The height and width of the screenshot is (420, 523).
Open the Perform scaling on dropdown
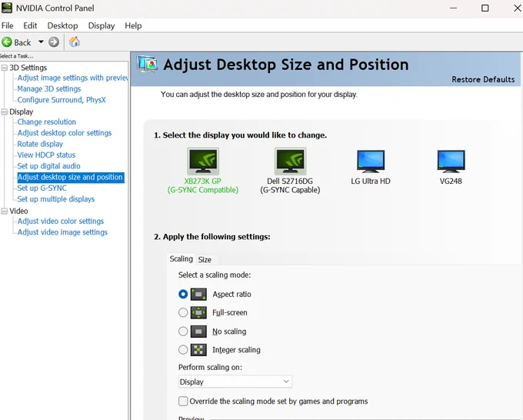pos(235,382)
